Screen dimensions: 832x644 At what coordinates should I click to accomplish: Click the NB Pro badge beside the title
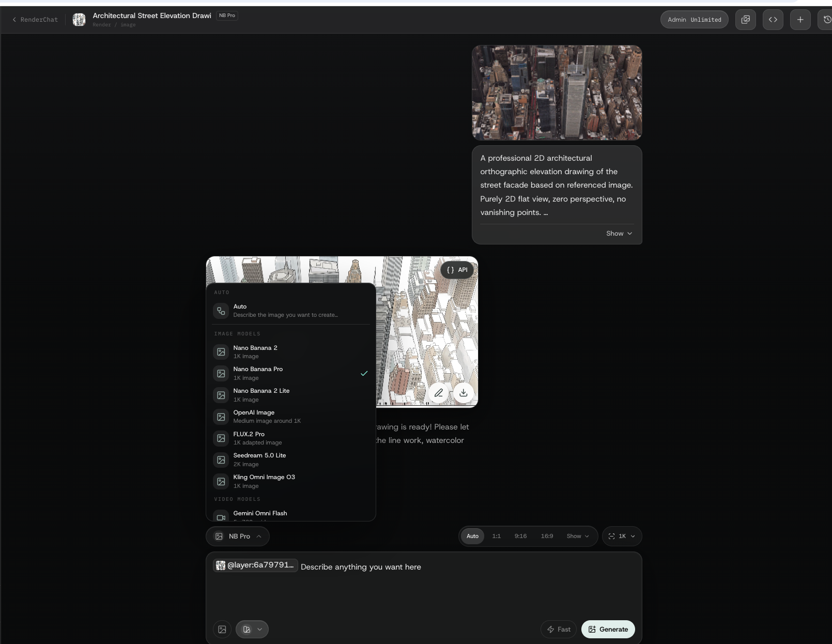click(227, 16)
